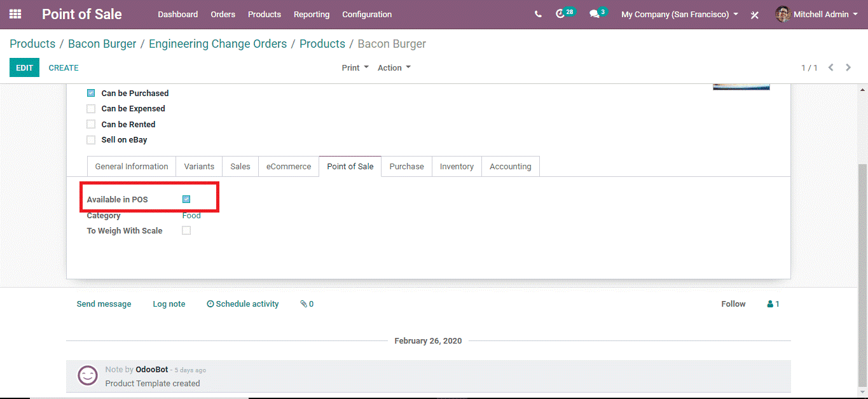Go to Bacon Burger breadcrumb link
The width and height of the screenshot is (868, 399).
point(102,44)
